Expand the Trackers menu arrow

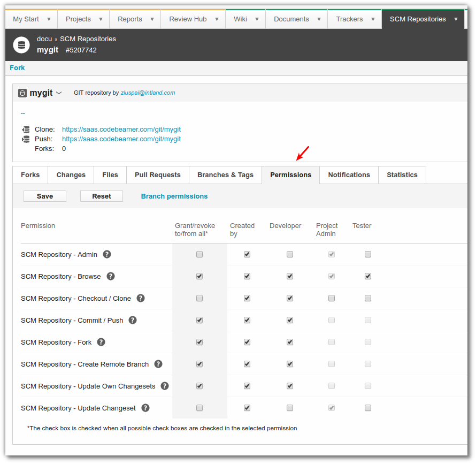[x=373, y=19]
